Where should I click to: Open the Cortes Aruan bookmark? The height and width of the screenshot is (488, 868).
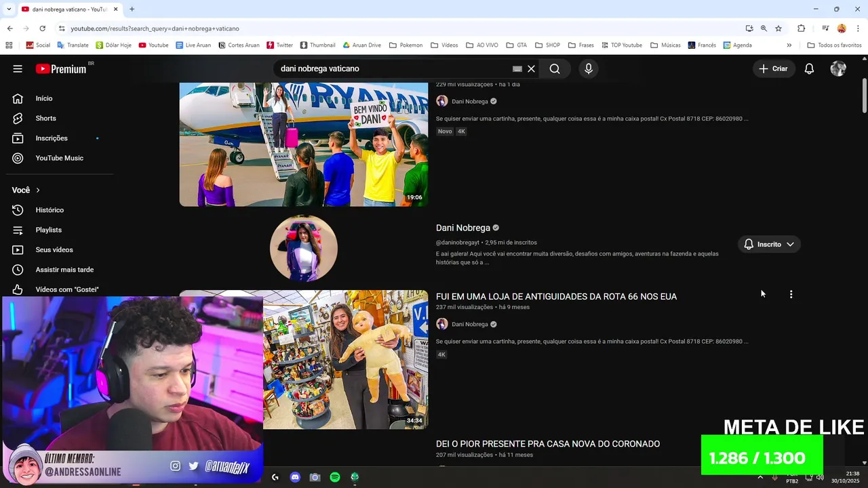click(x=239, y=45)
